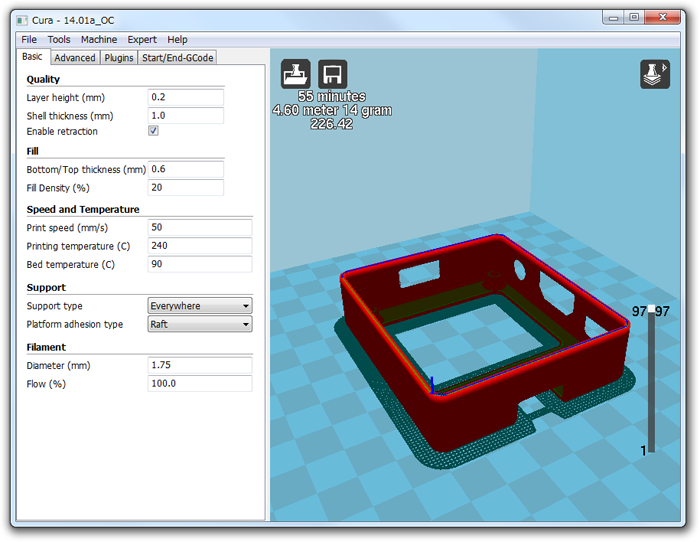Click the Cura app icon in title bar

tap(22, 21)
